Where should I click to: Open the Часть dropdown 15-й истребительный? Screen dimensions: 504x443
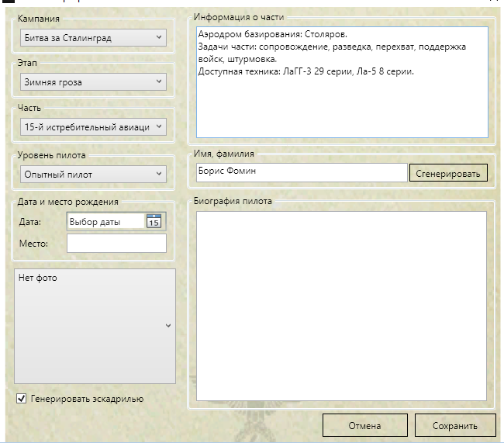[x=93, y=126]
